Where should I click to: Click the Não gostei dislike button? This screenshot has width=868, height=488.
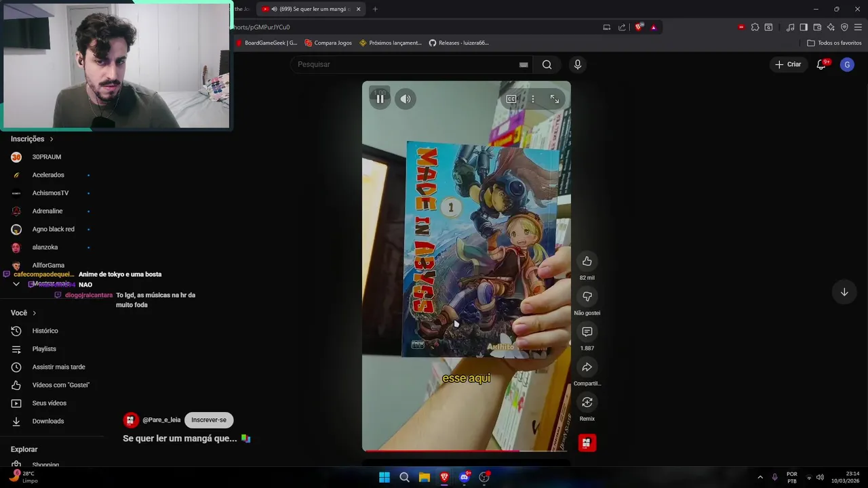click(x=587, y=296)
